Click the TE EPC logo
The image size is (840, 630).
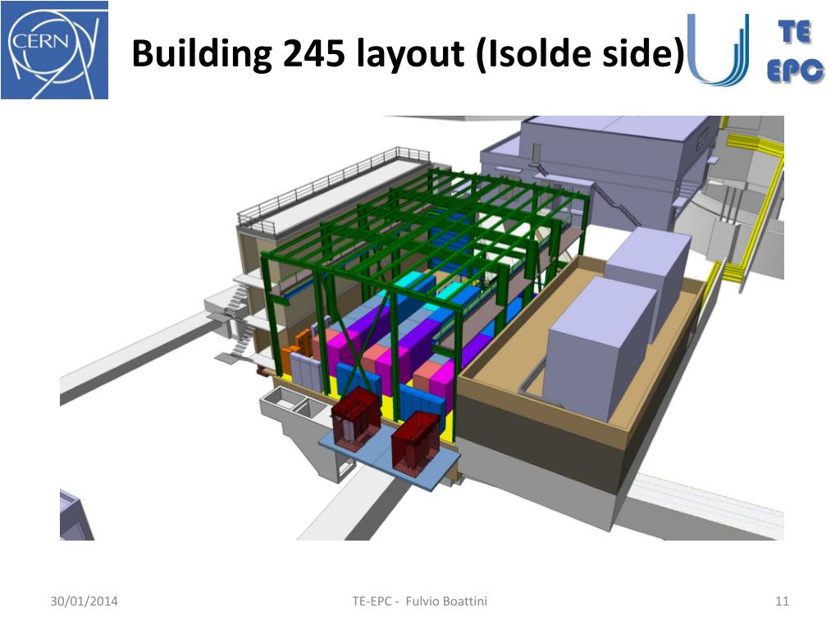pos(796,52)
